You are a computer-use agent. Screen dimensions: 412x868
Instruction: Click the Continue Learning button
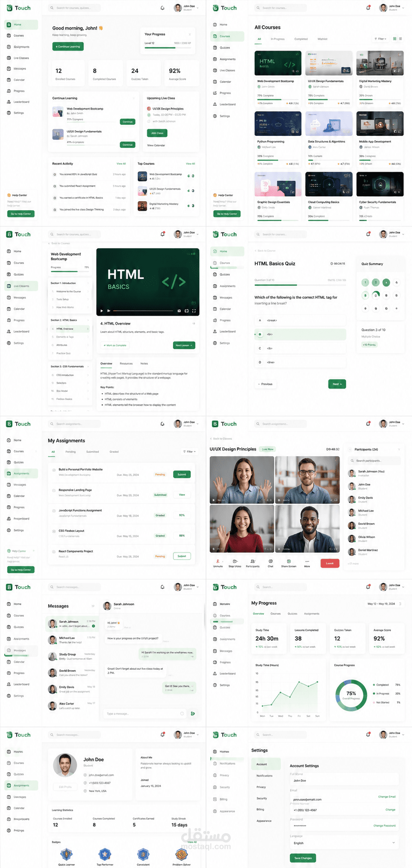point(68,47)
